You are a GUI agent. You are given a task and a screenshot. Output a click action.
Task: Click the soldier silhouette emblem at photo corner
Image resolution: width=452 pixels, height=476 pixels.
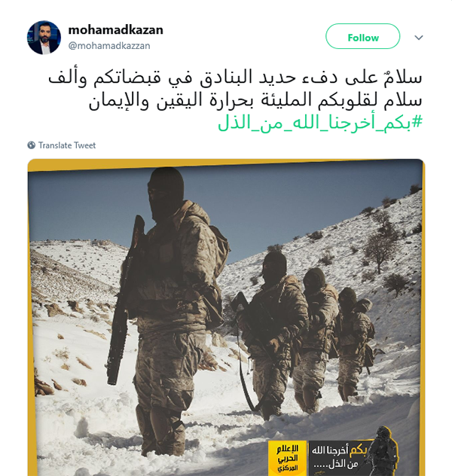[383, 450]
